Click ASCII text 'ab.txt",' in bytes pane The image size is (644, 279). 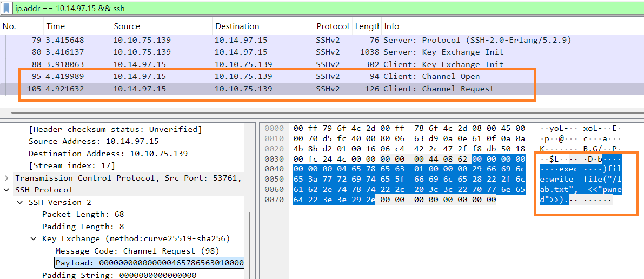pyautogui.click(x=559, y=190)
